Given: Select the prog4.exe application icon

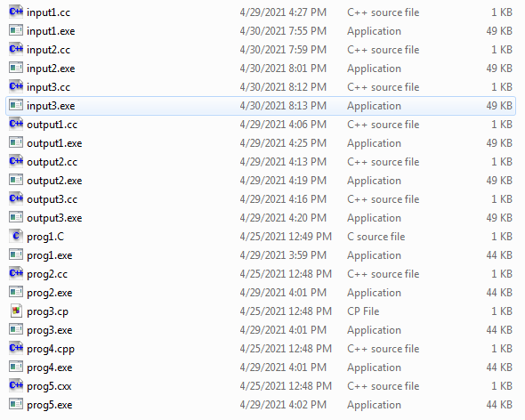Looking at the screenshot, I should (x=16, y=367).
